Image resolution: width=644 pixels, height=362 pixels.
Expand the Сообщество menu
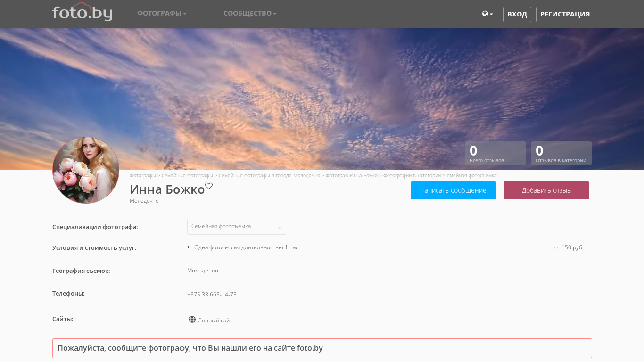click(x=250, y=13)
